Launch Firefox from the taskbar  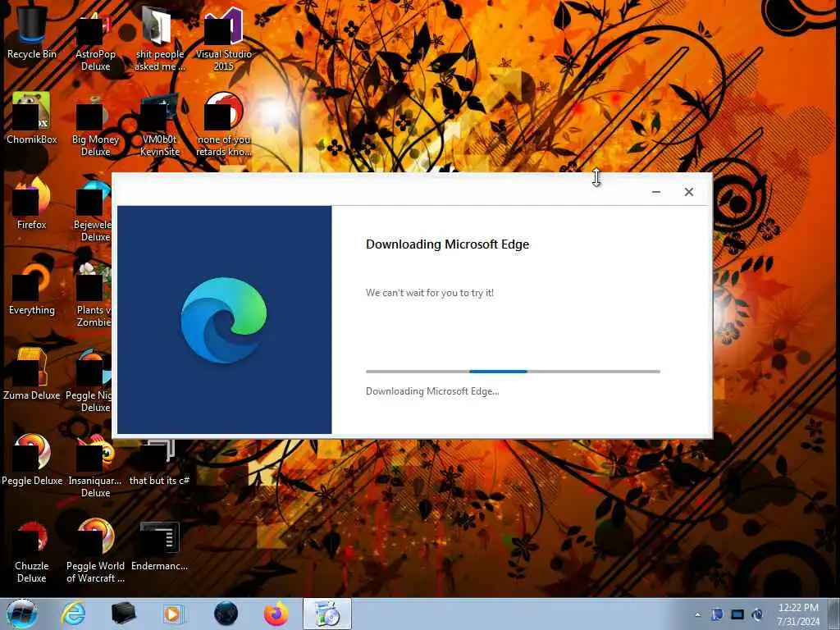click(276, 614)
